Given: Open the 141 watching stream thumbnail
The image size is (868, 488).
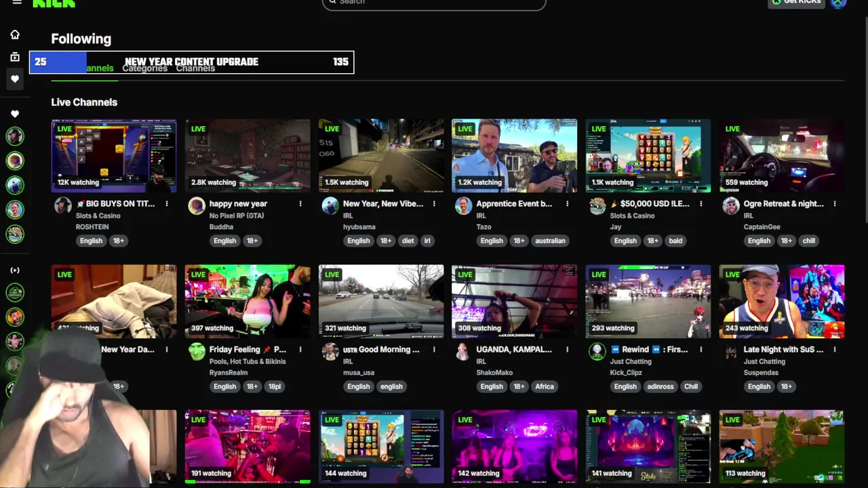Looking at the screenshot, I should click(x=648, y=447).
